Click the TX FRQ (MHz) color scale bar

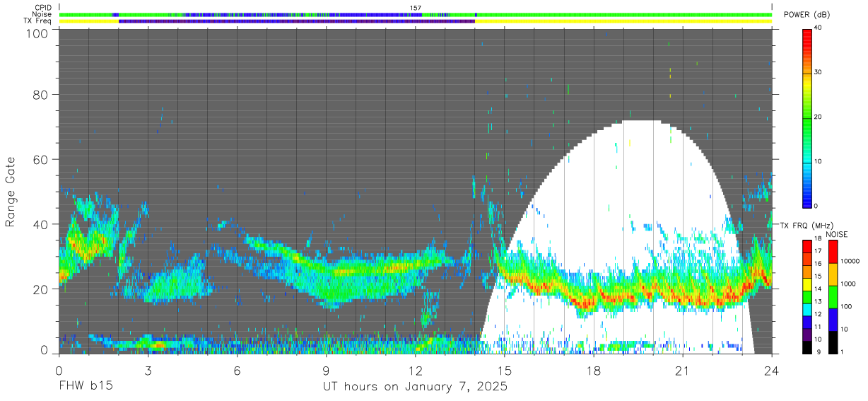click(x=807, y=296)
